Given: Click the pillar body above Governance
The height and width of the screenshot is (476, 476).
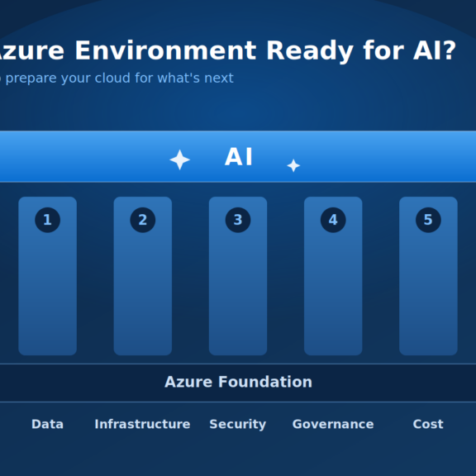Looking at the screenshot, I should [x=333, y=276].
